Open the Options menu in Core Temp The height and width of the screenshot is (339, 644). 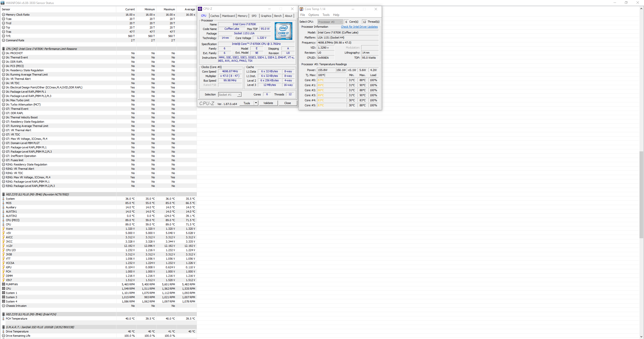tap(313, 15)
